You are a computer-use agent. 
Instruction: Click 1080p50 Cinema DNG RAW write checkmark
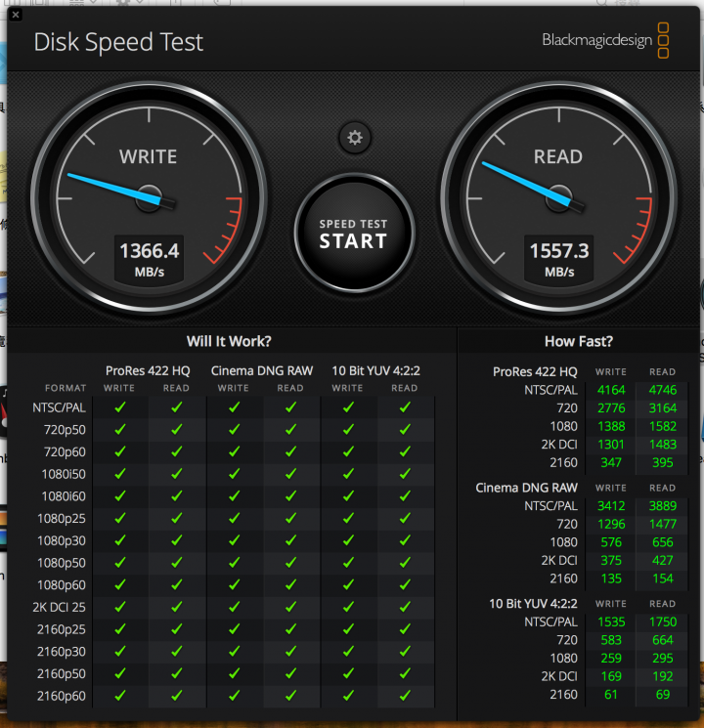coord(235,562)
